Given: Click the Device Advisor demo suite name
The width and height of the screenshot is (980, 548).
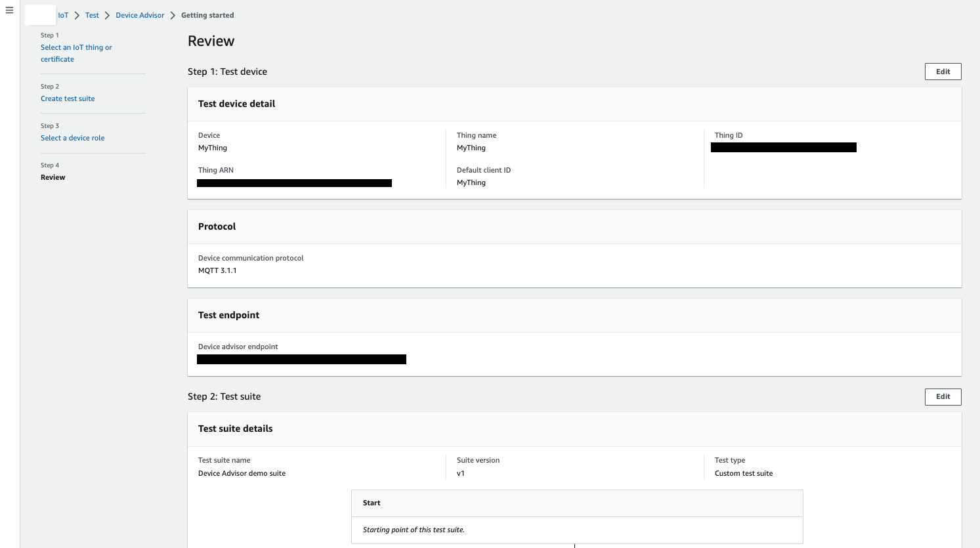Looking at the screenshot, I should 242,473.
